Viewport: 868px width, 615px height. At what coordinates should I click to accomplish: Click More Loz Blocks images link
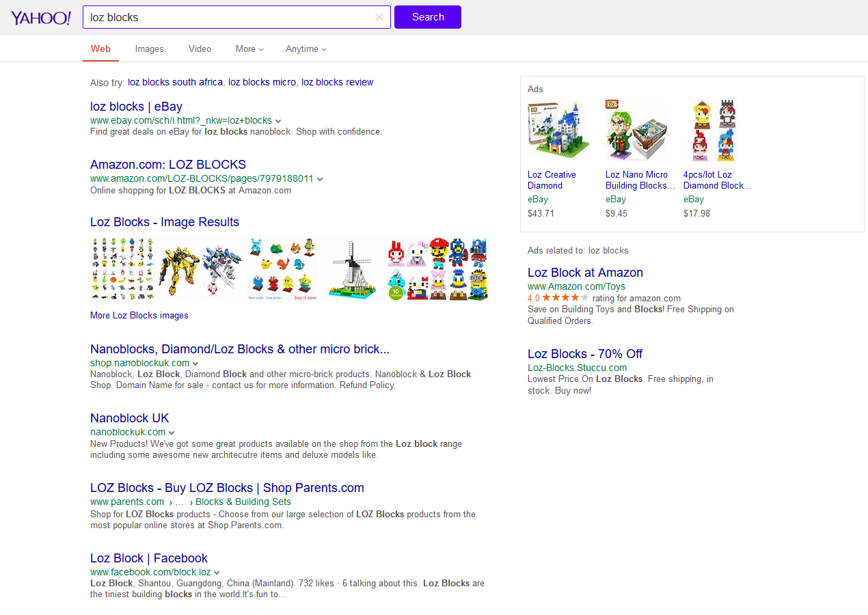click(x=139, y=315)
